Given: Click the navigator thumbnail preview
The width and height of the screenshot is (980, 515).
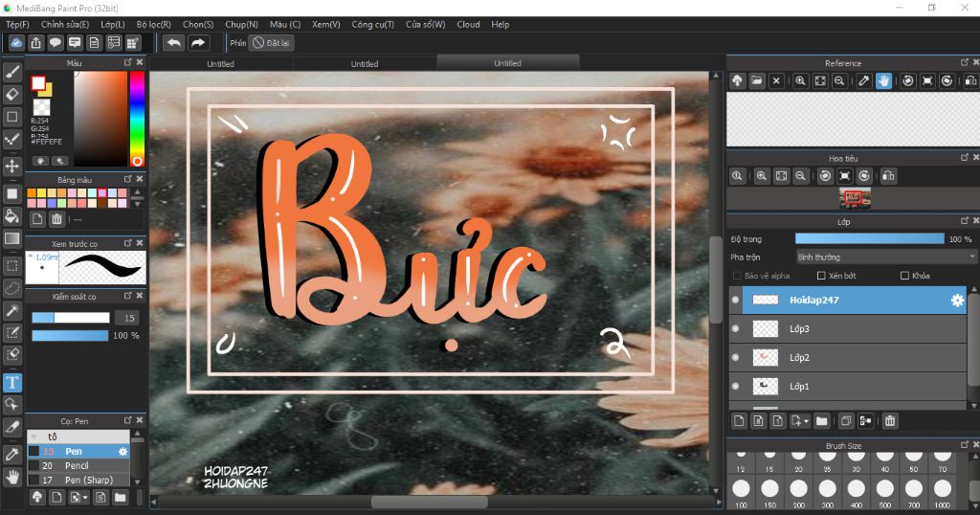Looking at the screenshot, I should point(855,199).
